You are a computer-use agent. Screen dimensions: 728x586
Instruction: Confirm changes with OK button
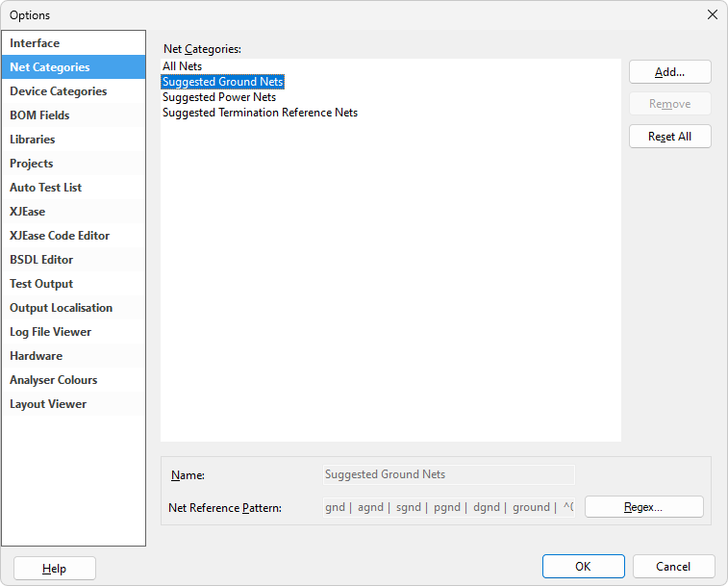tap(583, 567)
